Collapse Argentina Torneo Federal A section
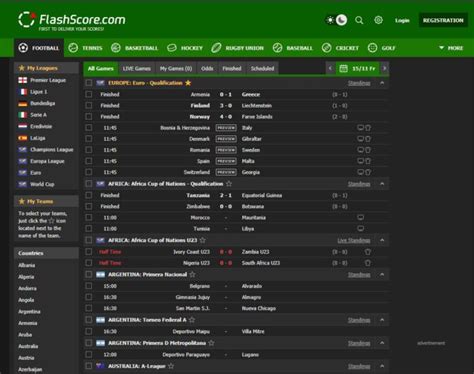The height and width of the screenshot is (374, 474). click(382, 320)
